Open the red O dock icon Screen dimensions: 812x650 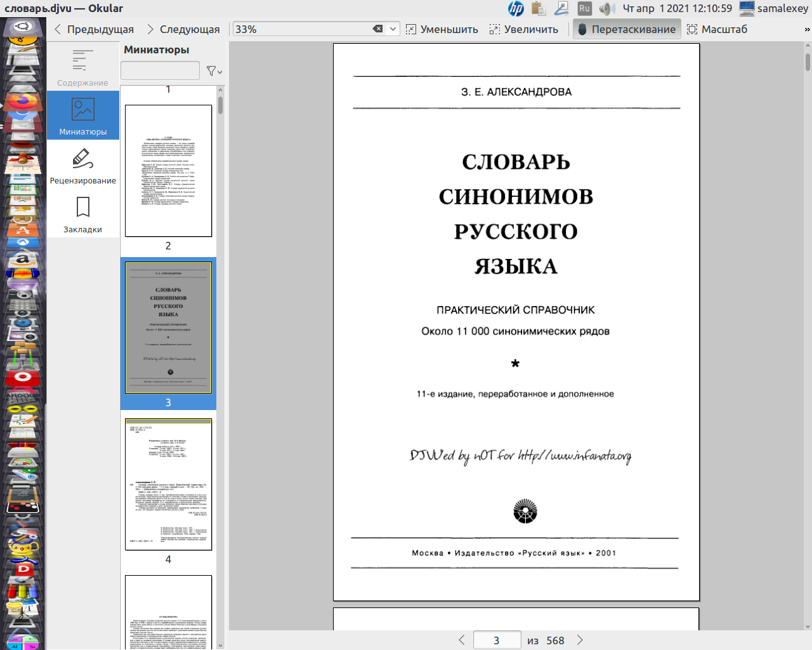coord(23,377)
